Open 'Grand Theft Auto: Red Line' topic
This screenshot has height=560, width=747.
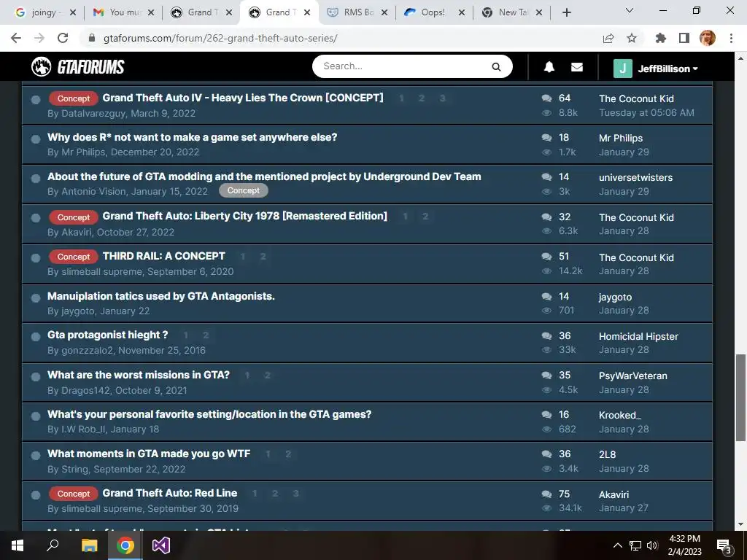coord(169,494)
